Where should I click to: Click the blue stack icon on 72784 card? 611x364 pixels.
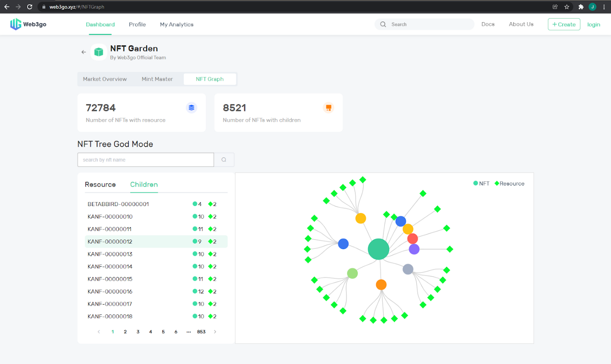coord(192,107)
